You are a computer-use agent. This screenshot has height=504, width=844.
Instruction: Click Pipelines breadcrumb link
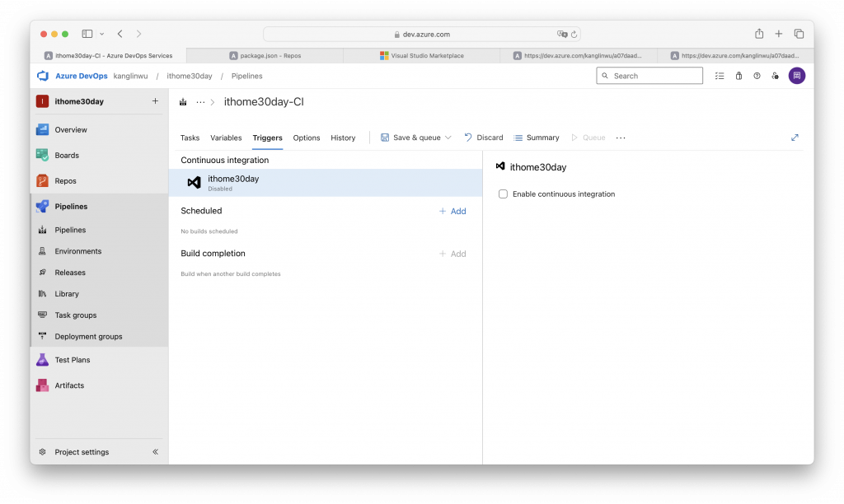[247, 76]
